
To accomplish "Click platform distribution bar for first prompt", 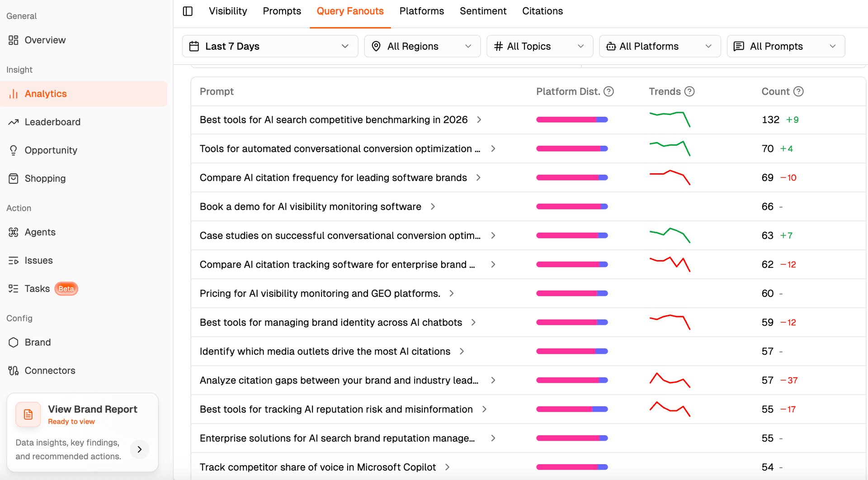I will [x=572, y=120].
